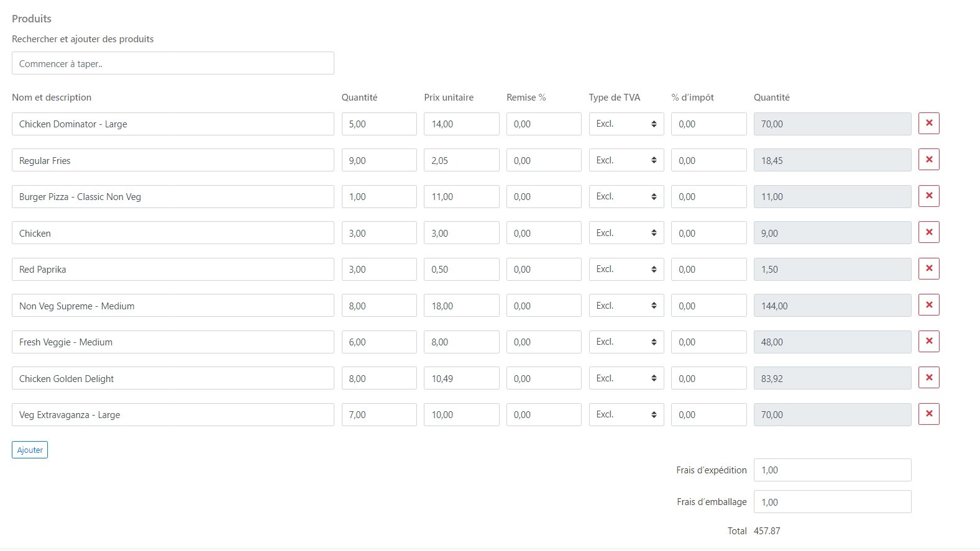Click the Frais d'emballage input
Image resolution: width=980 pixels, height=551 pixels.
coord(832,502)
